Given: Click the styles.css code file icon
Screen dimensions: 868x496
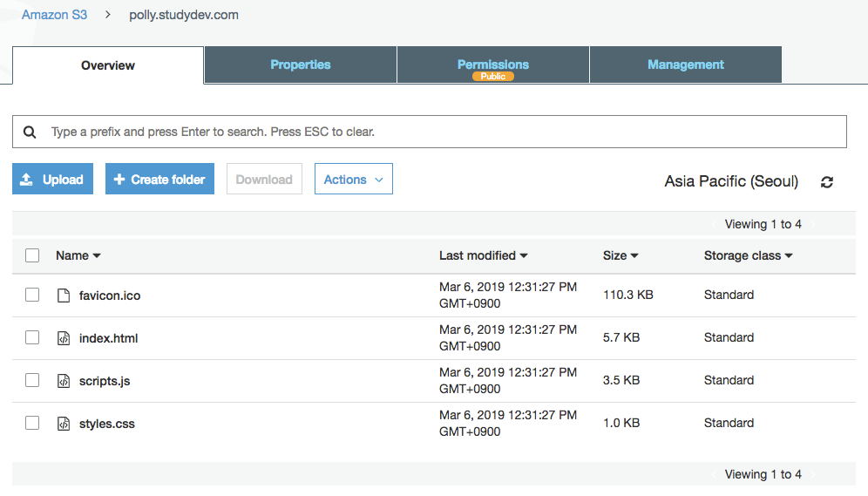Looking at the screenshot, I should (x=64, y=423).
